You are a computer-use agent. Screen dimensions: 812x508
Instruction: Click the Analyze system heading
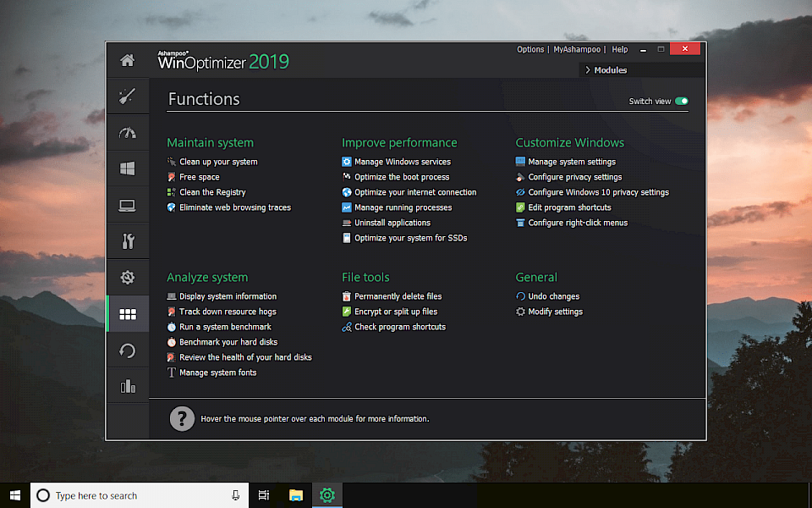[x=207, y=278]
